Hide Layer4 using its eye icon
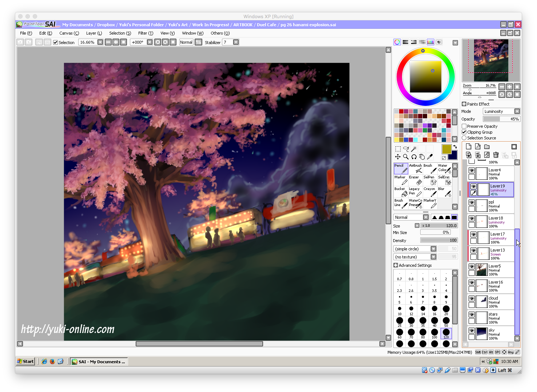 [472, 170]
